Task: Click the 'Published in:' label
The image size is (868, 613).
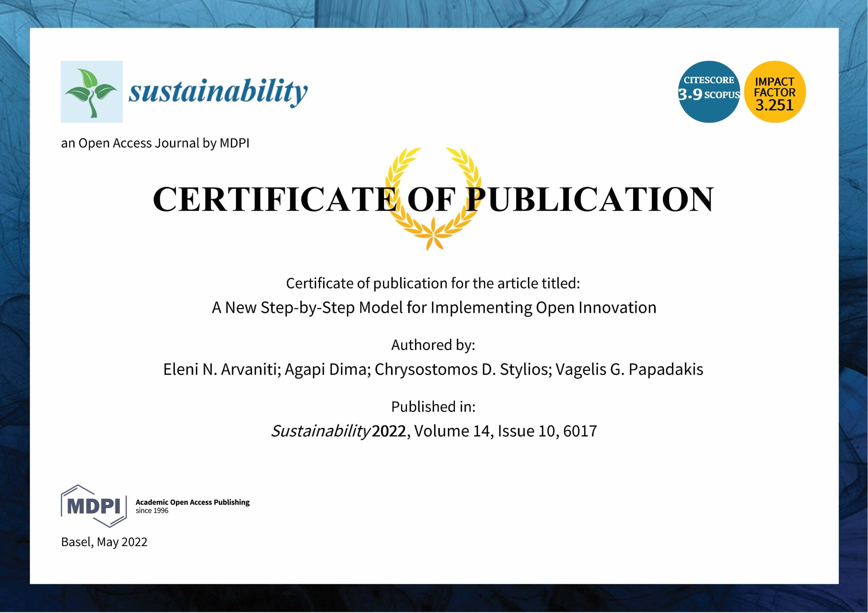Action: [433, 407]
